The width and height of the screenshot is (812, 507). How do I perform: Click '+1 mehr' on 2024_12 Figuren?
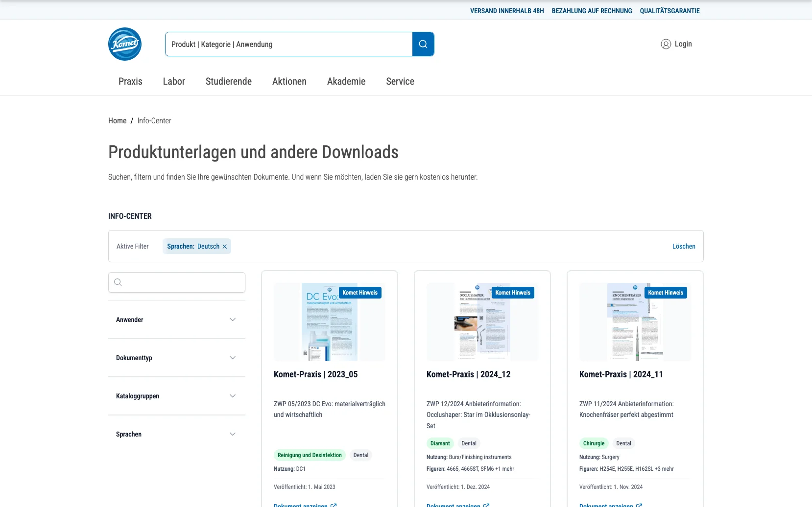[x=505, y=469]
